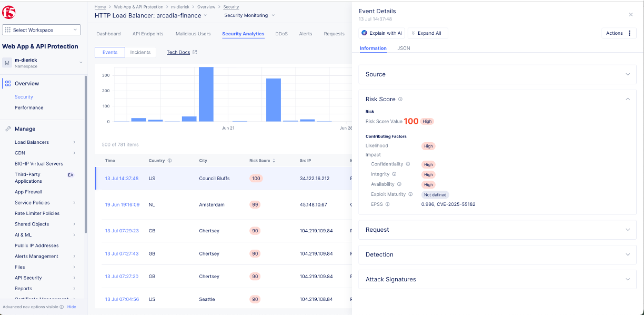Image resolution: width=644 pixels, height=315 pixels.
Task: Click Hide advanced nav options link
Action: pos(72,307)
